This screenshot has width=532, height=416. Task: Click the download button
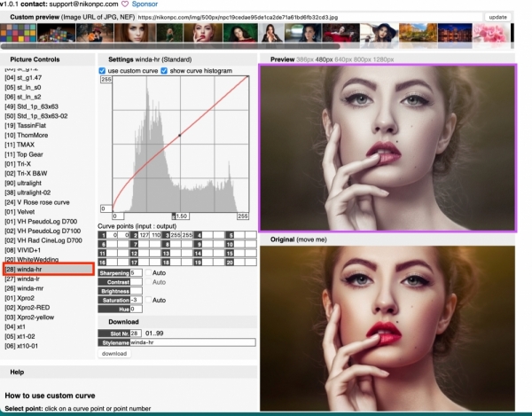click(x=114, y=353)
